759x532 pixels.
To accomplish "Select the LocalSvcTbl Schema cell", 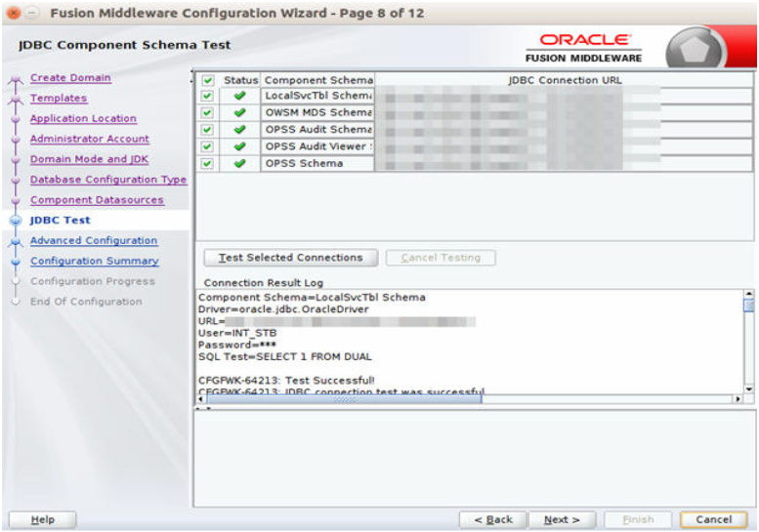I will tap(318, 96).
